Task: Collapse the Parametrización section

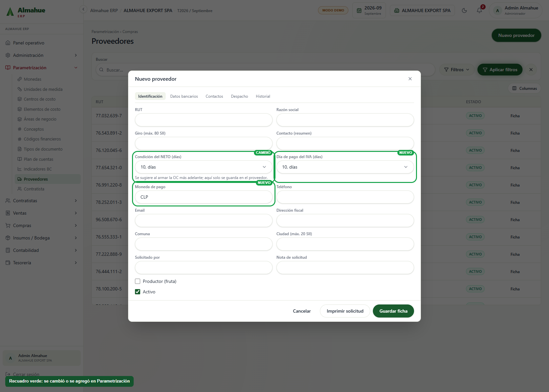Action: 42,68
